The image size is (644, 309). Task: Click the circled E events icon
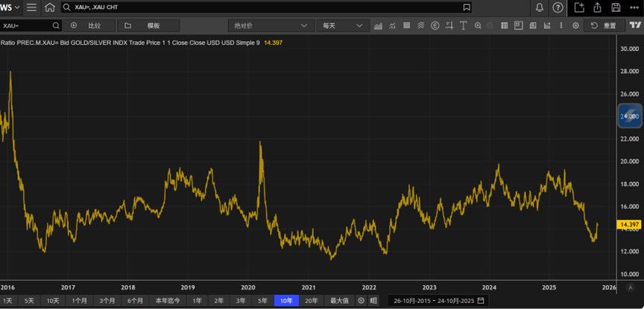click(x=435, y=25)
